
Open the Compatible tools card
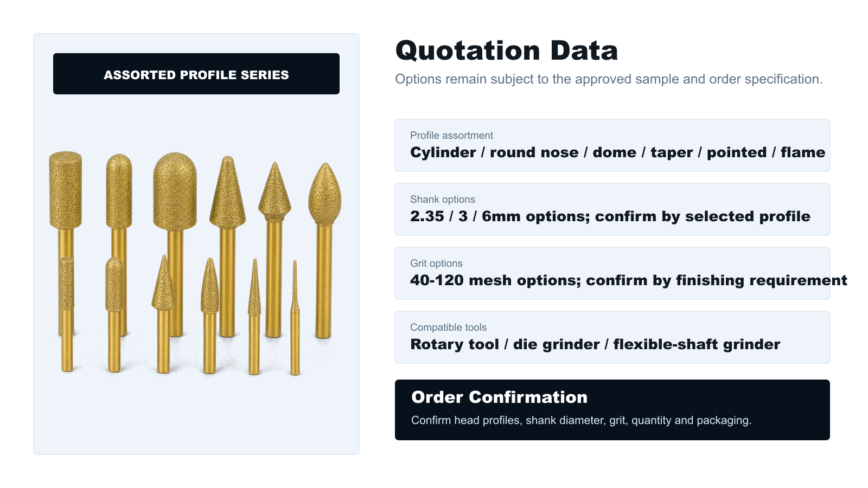(x=612, y=337)
